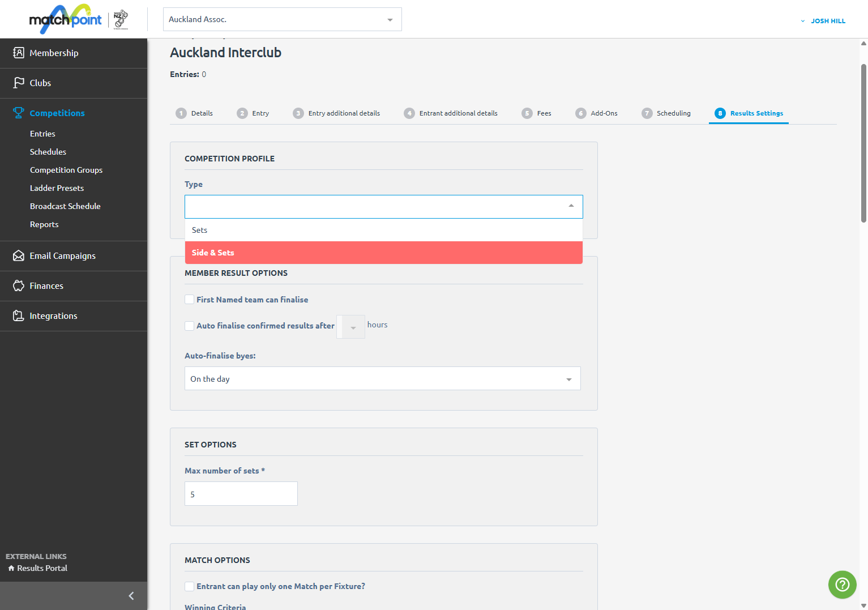Image resolution: width=868 pixels, height=610 pixels.
Task: Open the Email Campaigns envelope icon
Action: point(19,255)
